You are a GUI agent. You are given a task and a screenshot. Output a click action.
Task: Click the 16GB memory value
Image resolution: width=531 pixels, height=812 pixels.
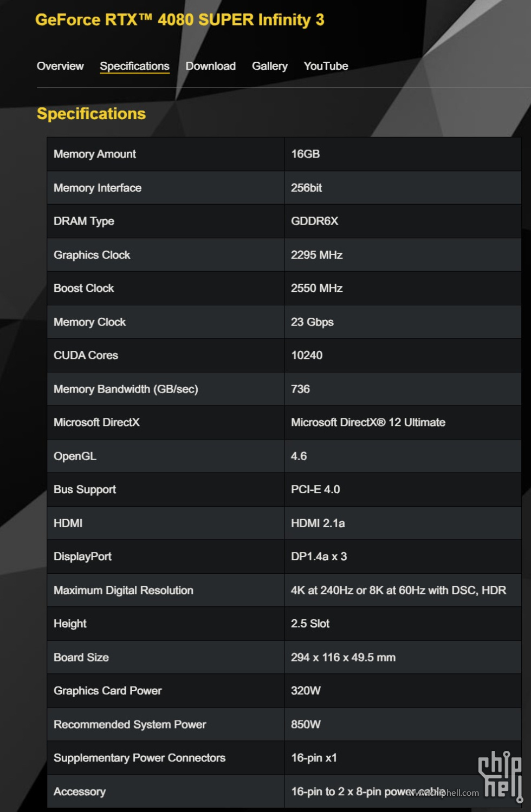tap(306, 154)
